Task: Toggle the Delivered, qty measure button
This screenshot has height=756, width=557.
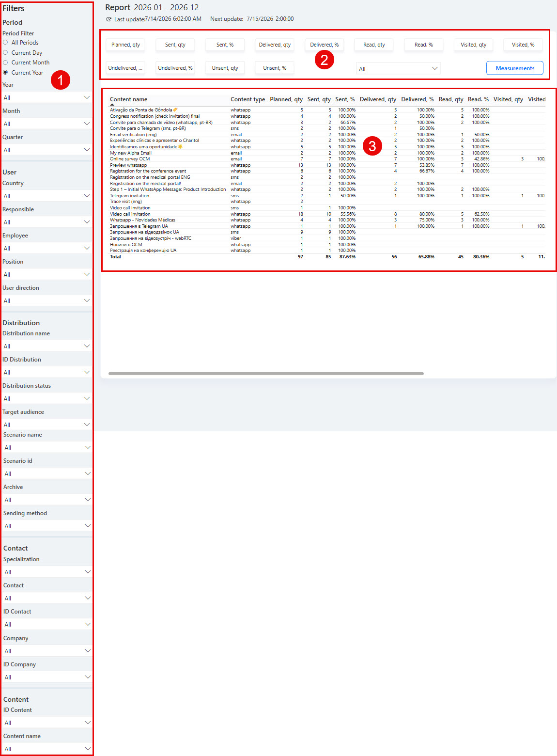Action: [x=275, y=45]
